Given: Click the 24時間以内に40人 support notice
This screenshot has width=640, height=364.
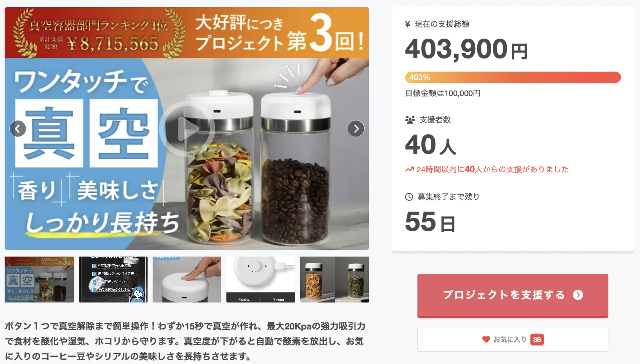Looking at the screenshot, I should click(x=487, y=169).
